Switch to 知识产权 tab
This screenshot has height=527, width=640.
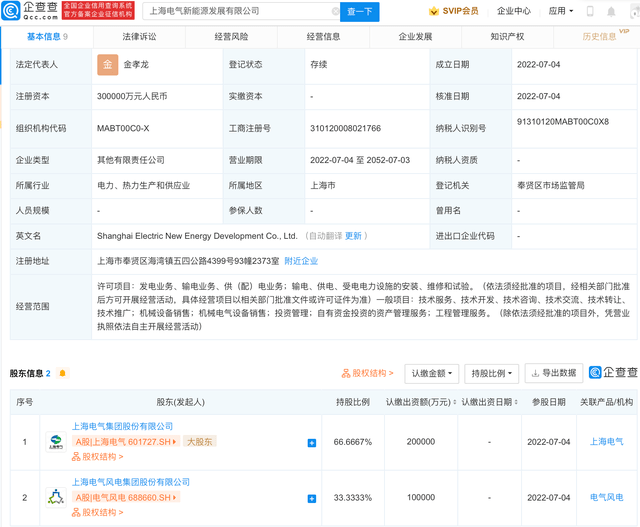pos(507,37)
